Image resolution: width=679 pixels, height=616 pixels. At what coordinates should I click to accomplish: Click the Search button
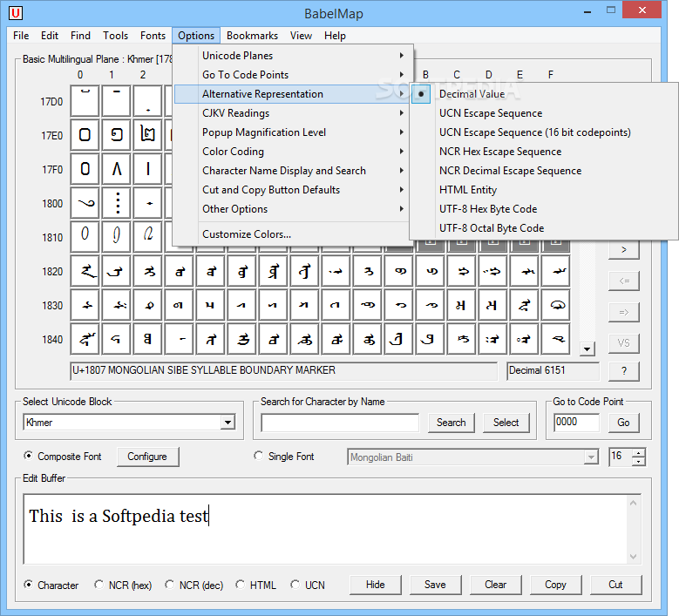pos(452,423)
